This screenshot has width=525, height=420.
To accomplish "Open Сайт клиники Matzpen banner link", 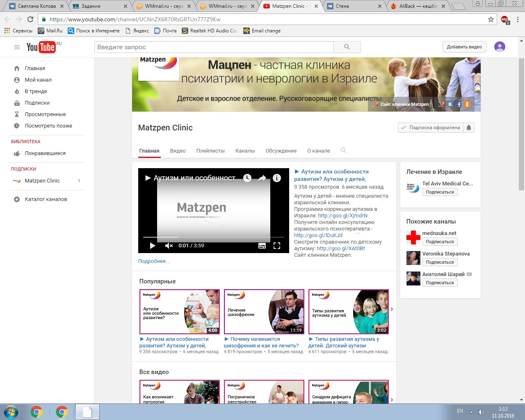I will [x=401, y=104].
